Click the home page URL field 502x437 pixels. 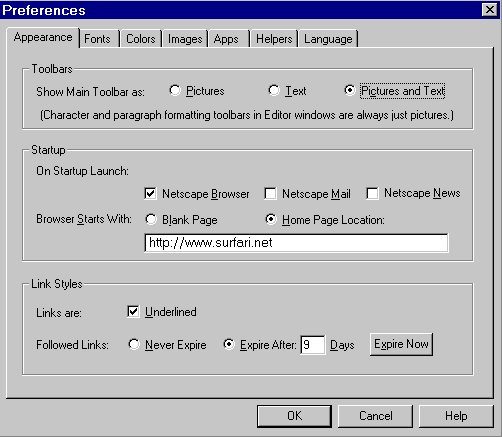click(x=296, y=243)
